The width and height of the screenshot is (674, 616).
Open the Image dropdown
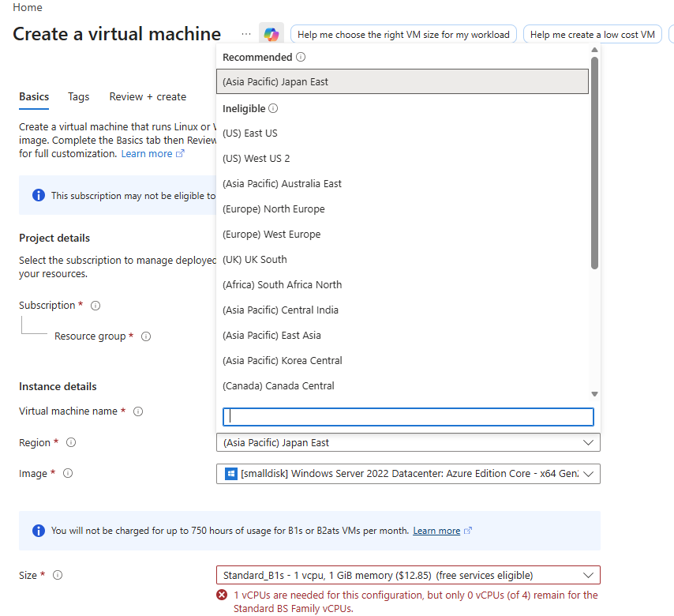(x=408, y=474)
